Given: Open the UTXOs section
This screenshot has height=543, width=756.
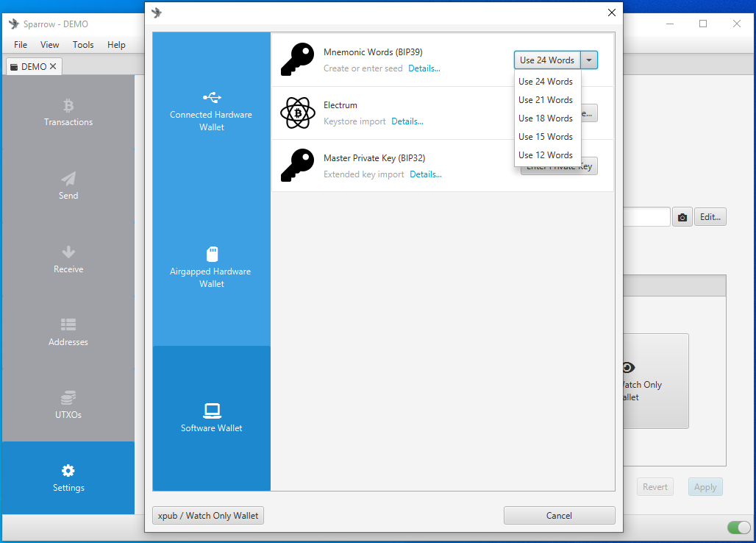Looking at the screenshot, I should click(x=68, y=405).
